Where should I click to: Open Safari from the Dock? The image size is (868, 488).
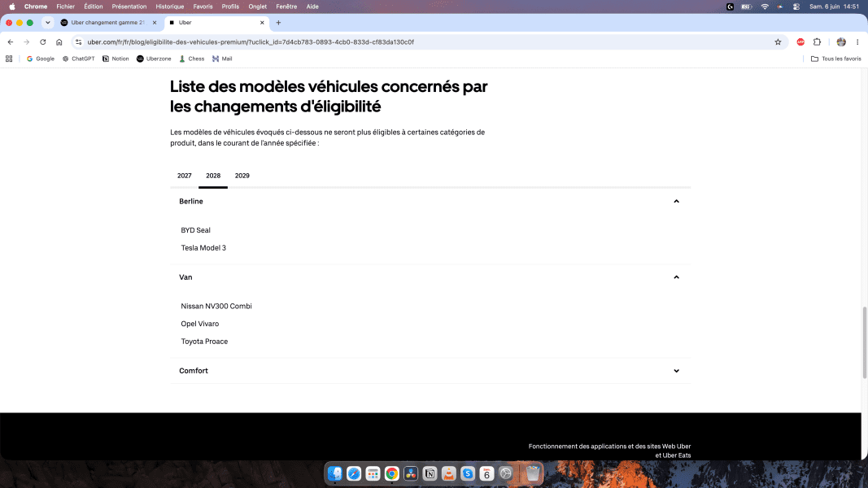(354, 473)
